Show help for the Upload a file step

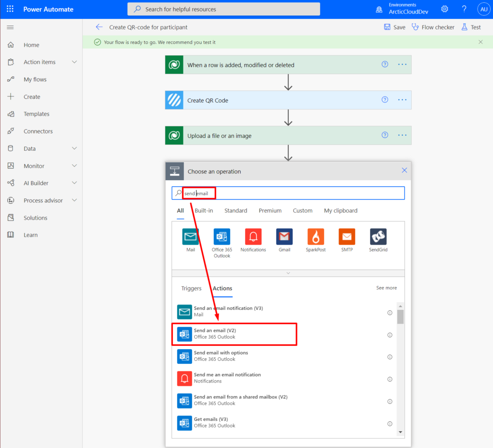tap(385, 135)
